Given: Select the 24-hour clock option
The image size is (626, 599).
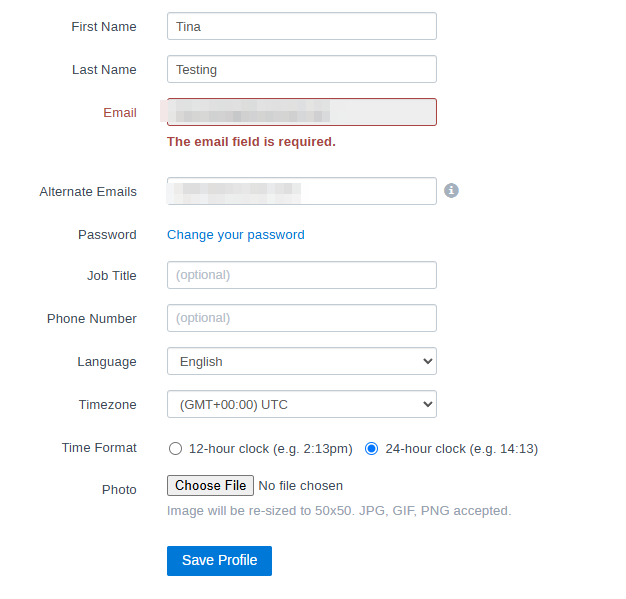Looking at the screenshot, I should tap(372, 449).
